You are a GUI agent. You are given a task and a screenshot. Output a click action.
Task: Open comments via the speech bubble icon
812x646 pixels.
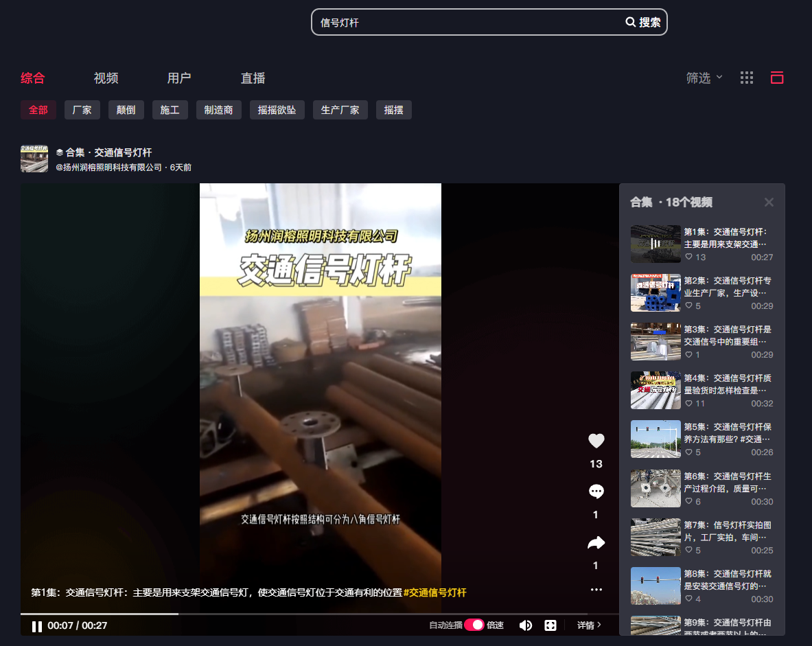[596, 492]
